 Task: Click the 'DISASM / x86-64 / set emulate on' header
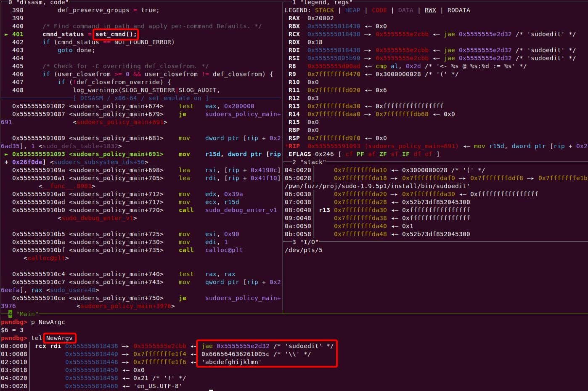[140, 98]
